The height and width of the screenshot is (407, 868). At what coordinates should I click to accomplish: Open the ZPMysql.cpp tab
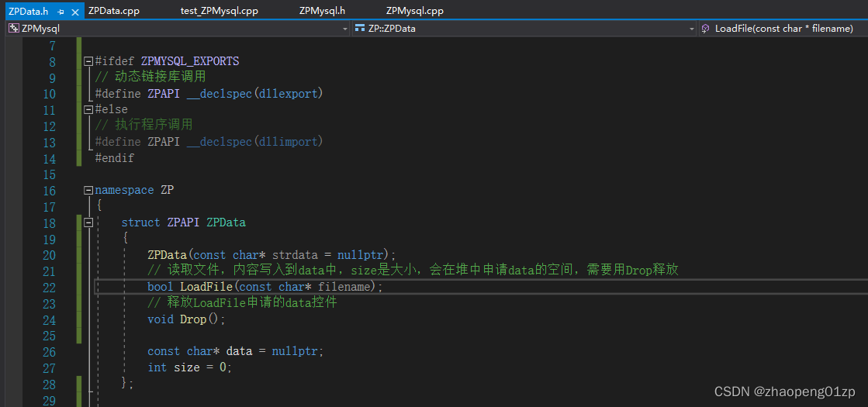click(415, 11)
